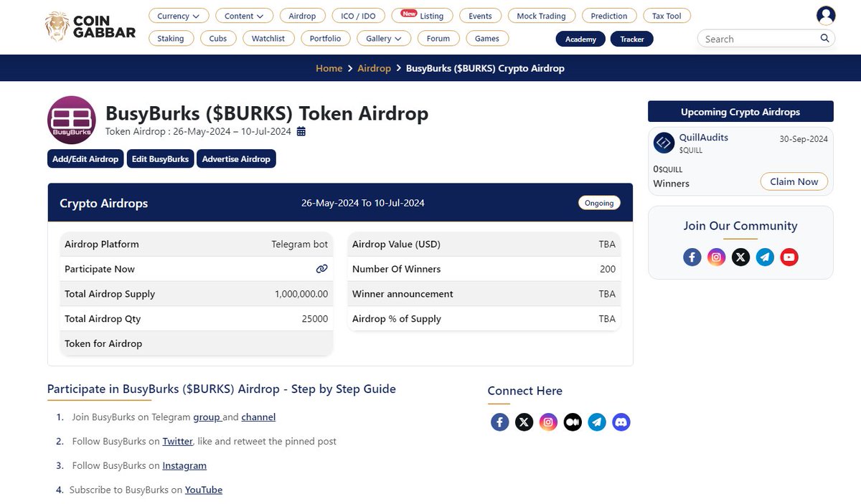The height and width of the screenshot is (504, 861).
Task: Open Telegram under Connect Here
Action: pyautogui.click(x=597, y=422)
